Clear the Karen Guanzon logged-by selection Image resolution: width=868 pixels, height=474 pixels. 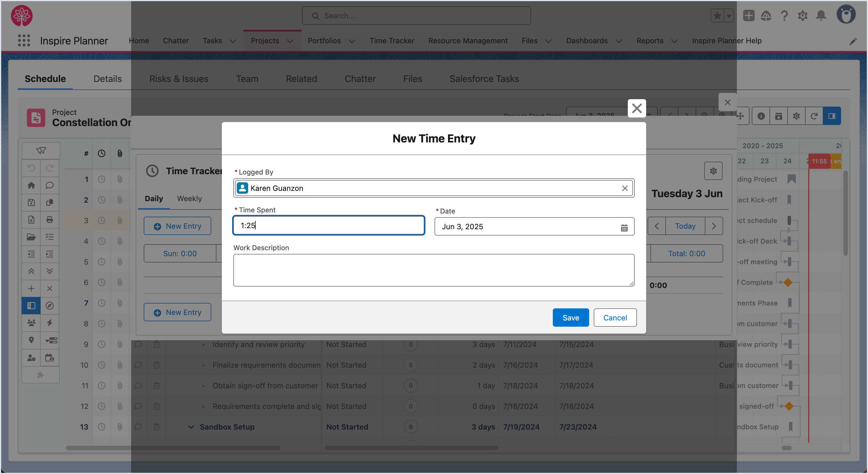tap(625, 188)
